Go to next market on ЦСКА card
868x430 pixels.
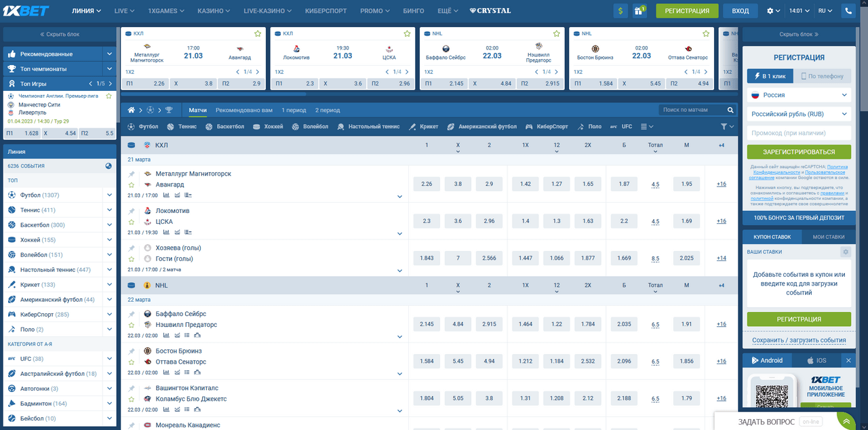[406, 72]
